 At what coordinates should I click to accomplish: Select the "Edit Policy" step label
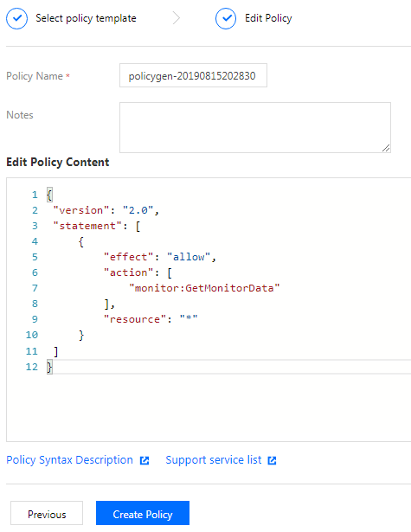pos(268,18)
